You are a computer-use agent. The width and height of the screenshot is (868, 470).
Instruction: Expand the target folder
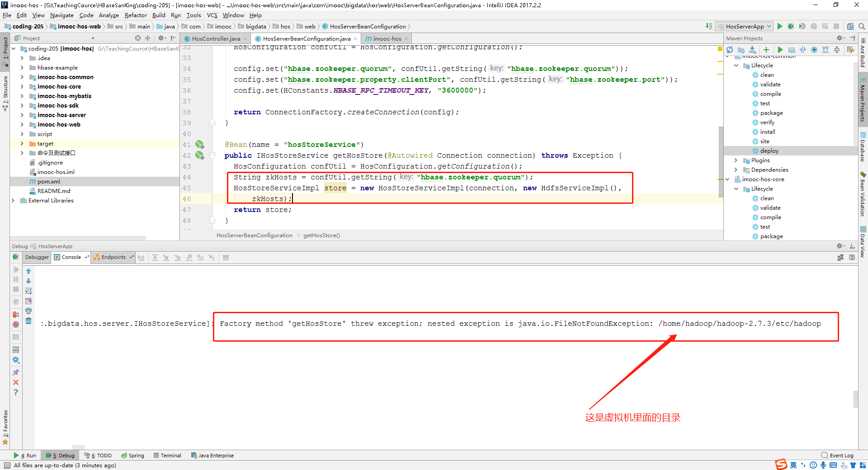[22, 144]
